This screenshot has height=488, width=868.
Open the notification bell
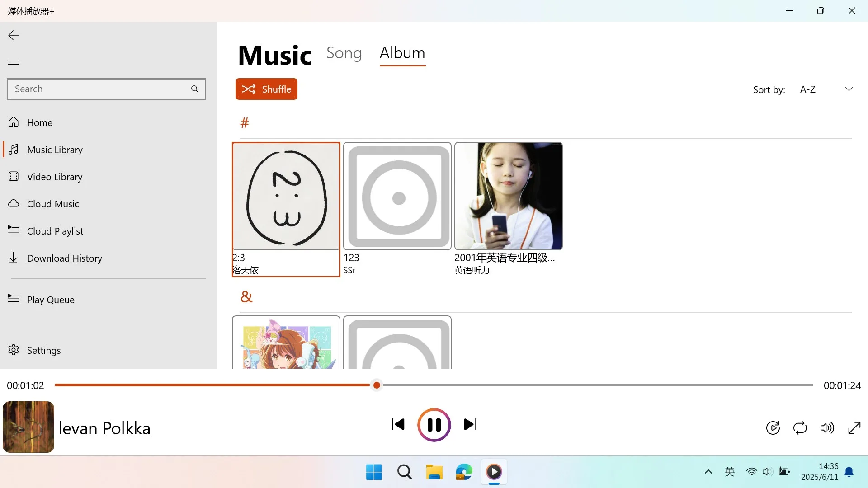coord(849,472)
